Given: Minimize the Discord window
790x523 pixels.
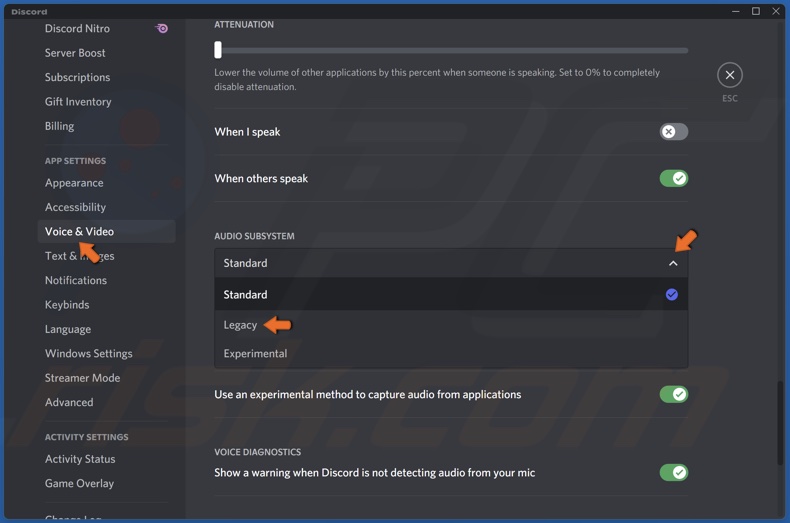Looking at the screenshot, I should [x=735, y=11].
